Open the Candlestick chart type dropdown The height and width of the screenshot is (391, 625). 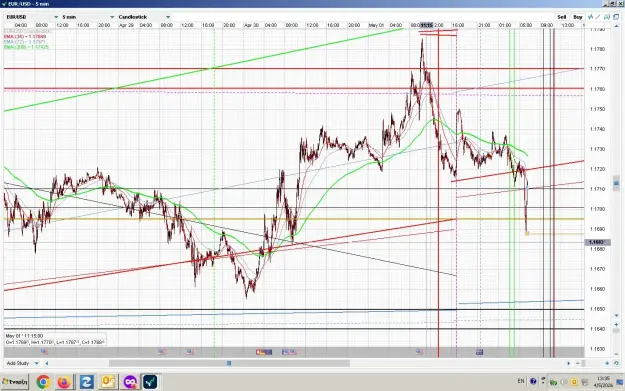click(144, 17)
